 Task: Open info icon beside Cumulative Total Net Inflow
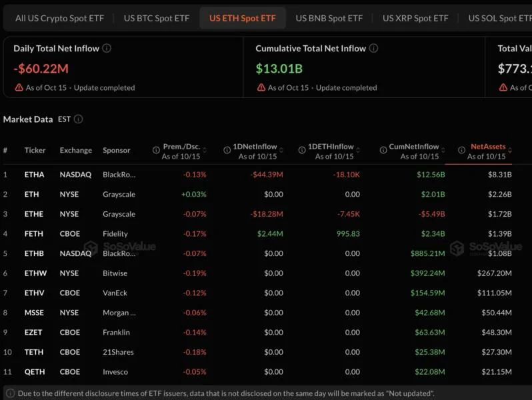tap(373, 48)
